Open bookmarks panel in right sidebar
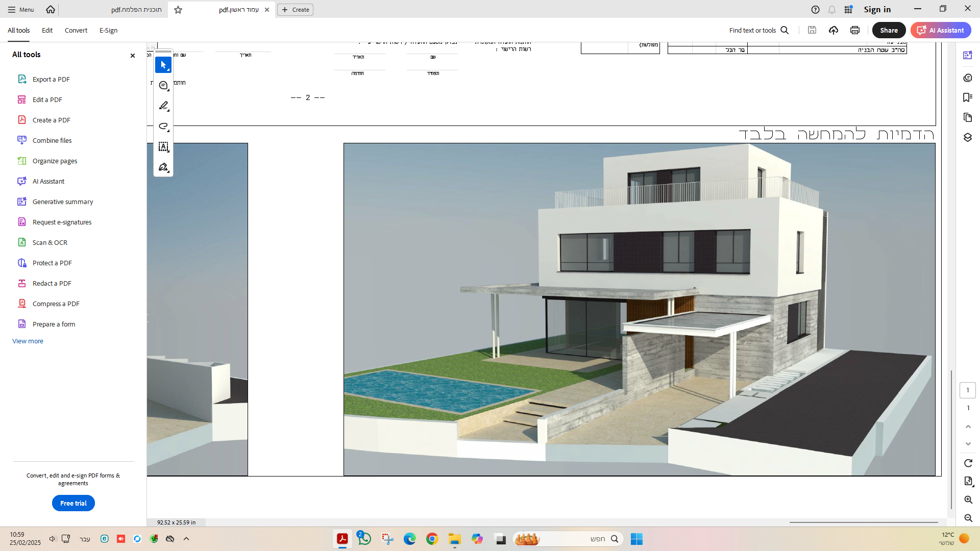 pos(967,97)
